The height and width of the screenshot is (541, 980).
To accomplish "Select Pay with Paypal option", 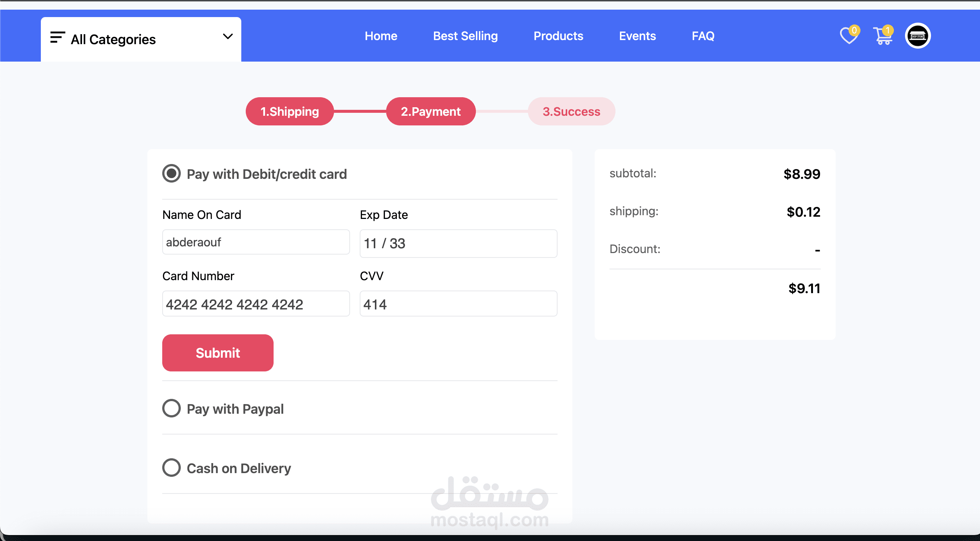I will tap(171, 408).
